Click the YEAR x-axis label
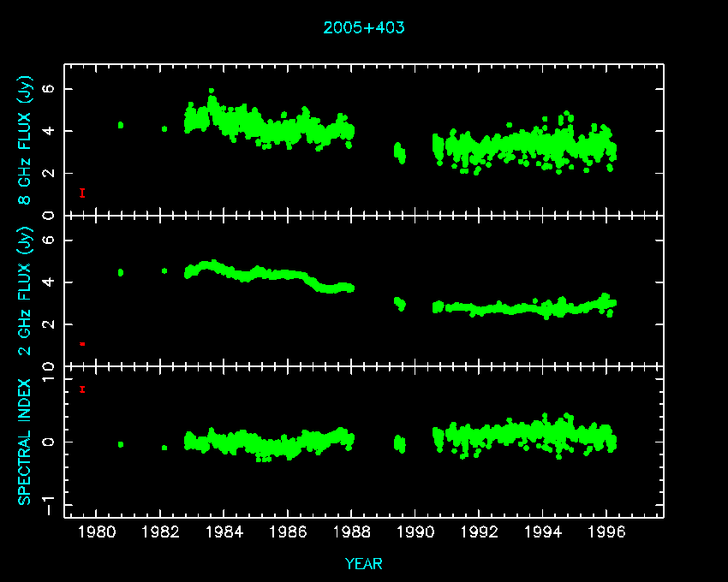The width and height of the screenshot is (728, 582). (364, 564)
